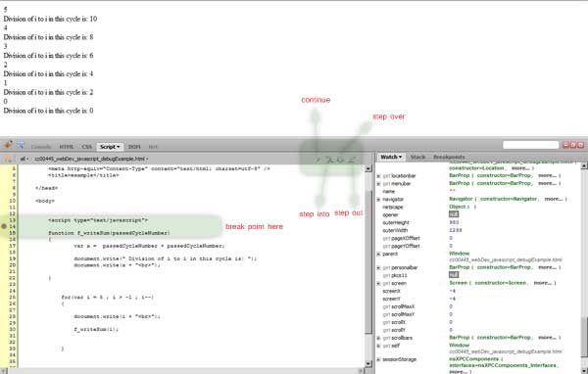
Task: Open the Watch side panel tab
Action: point(391,157)
